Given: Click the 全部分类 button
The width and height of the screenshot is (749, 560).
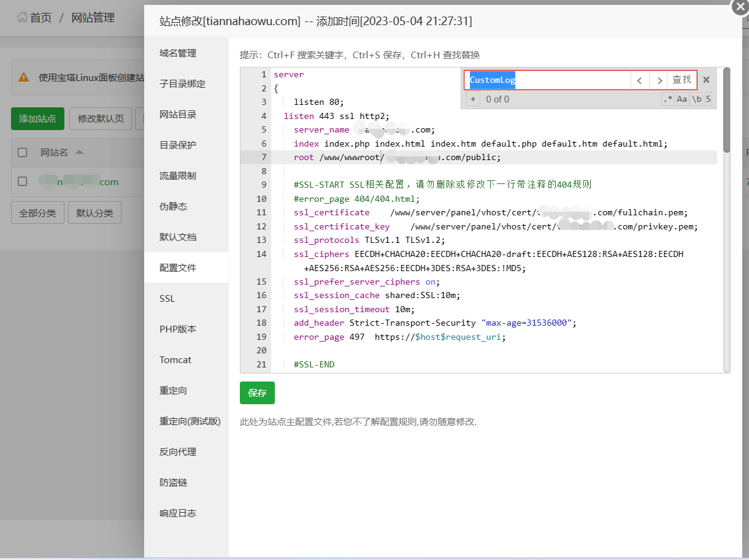Looking at the screenshot, I should click(37, 213).
